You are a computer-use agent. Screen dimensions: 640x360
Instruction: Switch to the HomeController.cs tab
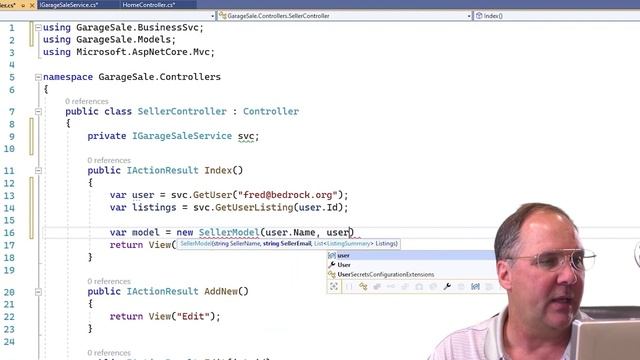pos(149,5)
